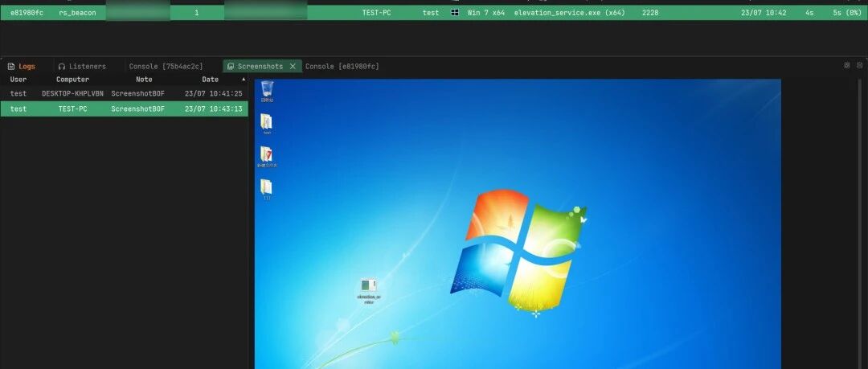
Task: Click 'test' user in DESKTOP-KHPLVBN row
Action: click(x=18, y=93)
